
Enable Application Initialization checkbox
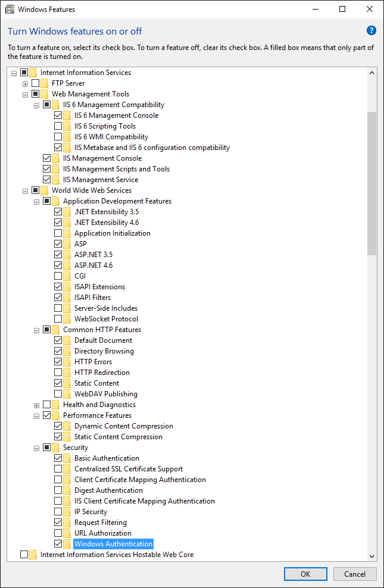coord(58,233)
